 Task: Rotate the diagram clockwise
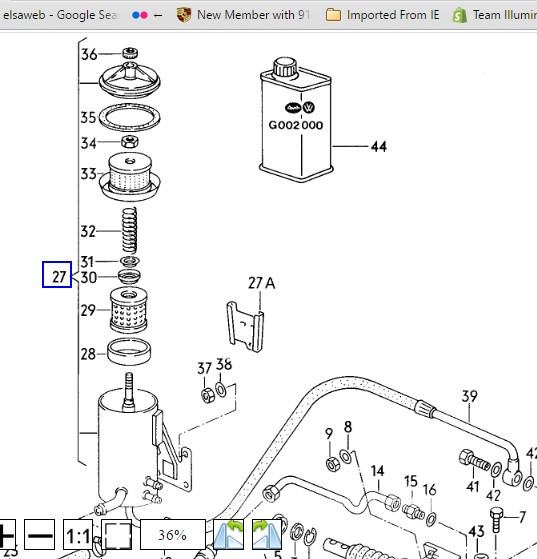[x=267, y=534]
